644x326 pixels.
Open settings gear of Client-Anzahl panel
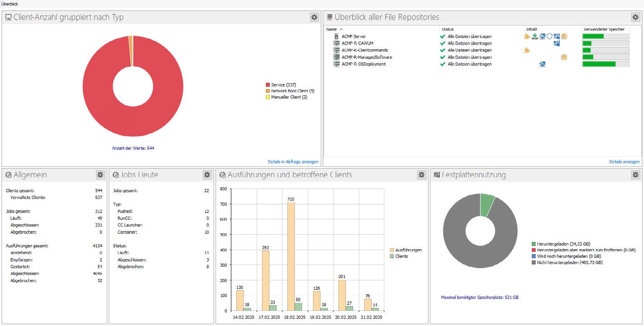click(x=314, y=17)
